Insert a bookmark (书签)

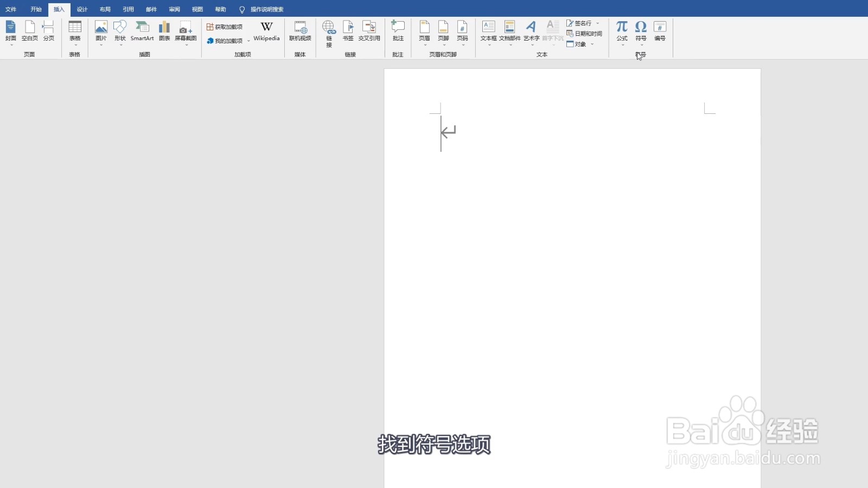(348, 31)
